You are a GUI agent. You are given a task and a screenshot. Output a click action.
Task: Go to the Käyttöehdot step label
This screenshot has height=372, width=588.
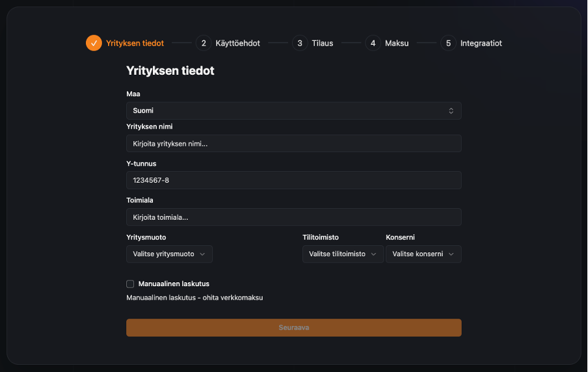coord(237,43)
